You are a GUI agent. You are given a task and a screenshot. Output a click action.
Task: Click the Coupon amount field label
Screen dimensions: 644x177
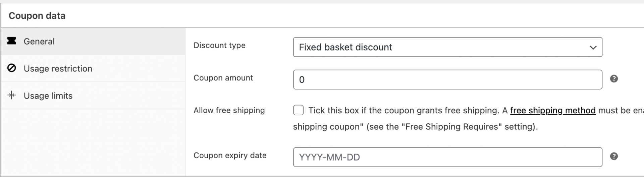pyautogui.click(x=223, y=78)
